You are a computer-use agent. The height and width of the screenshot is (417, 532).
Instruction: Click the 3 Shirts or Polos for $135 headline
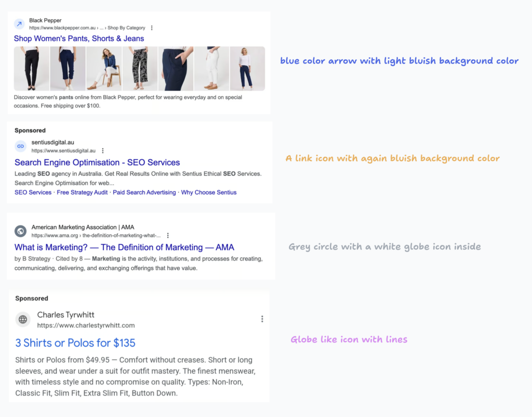pyautogui.click(x=75, y=343)
